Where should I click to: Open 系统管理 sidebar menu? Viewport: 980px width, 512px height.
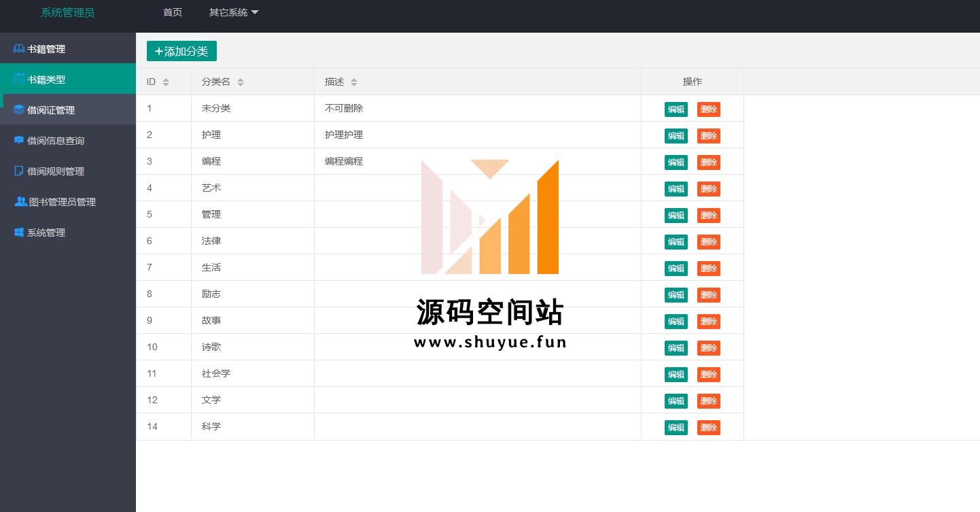pyautogui.click(x=68, y=232)
